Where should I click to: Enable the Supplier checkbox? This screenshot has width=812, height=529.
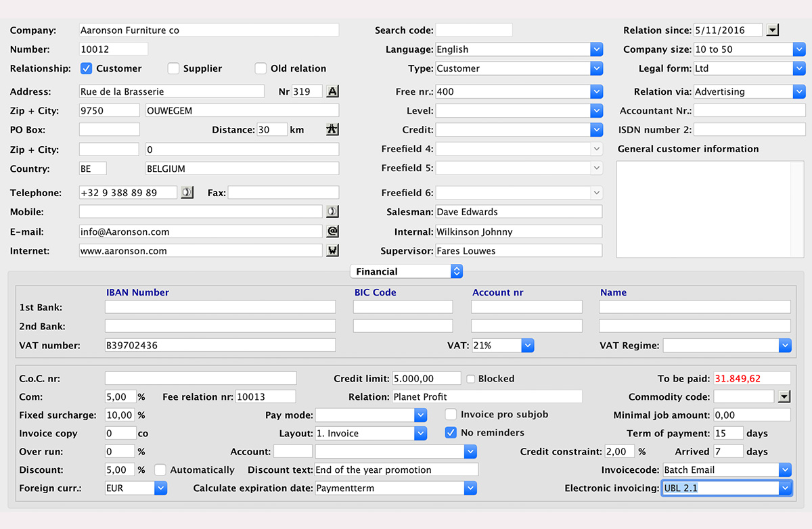coord(173,68)
